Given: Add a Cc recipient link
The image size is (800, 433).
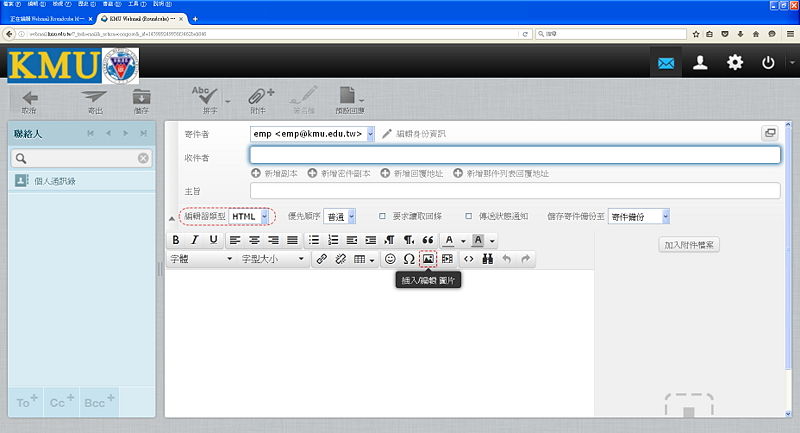Looking at the screenshot, I should pyautogui.click(x=274, y=173).
